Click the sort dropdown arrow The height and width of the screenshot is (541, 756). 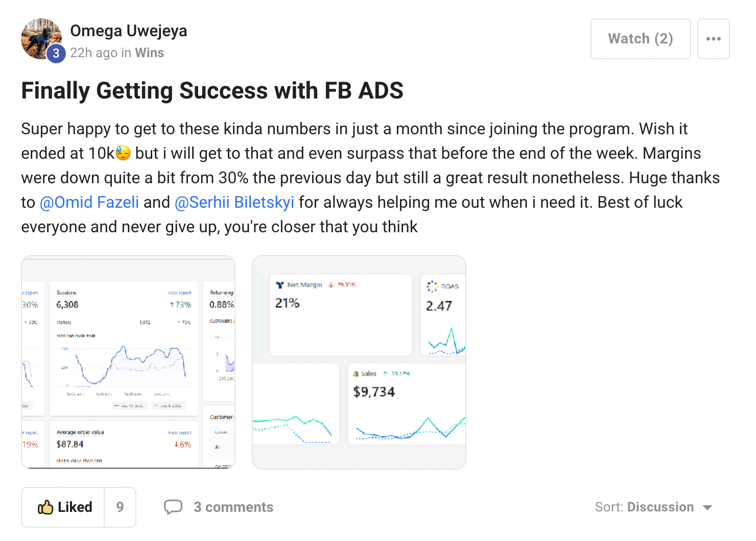(707, 507)
